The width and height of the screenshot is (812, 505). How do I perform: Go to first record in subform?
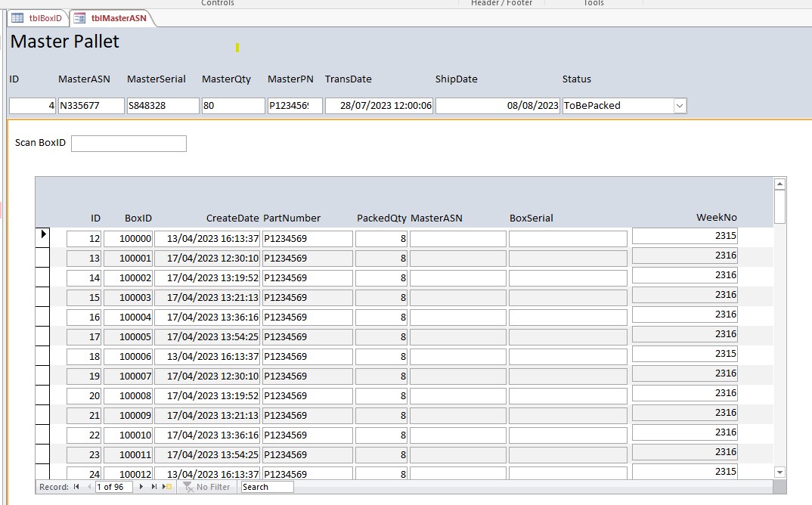76,487
